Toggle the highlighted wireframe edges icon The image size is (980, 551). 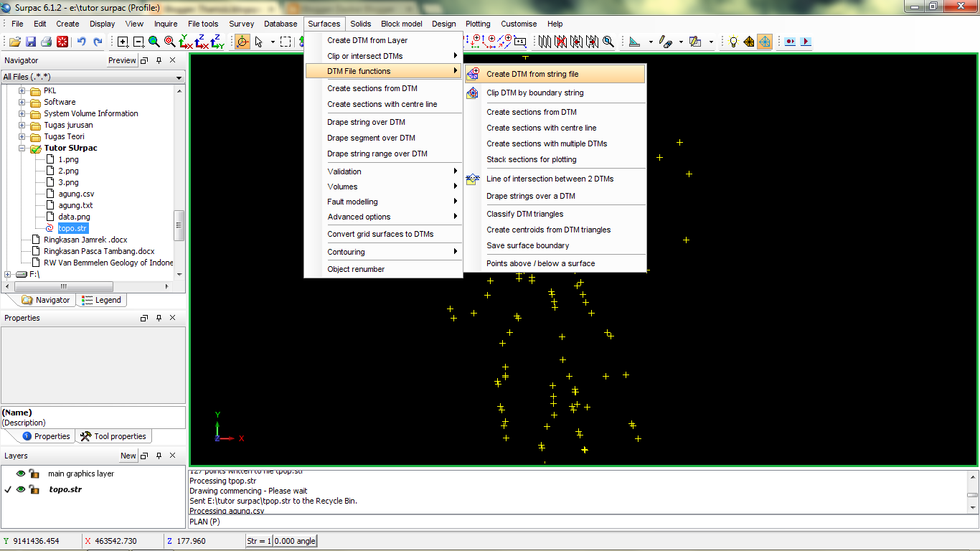[x=765, y=42]
